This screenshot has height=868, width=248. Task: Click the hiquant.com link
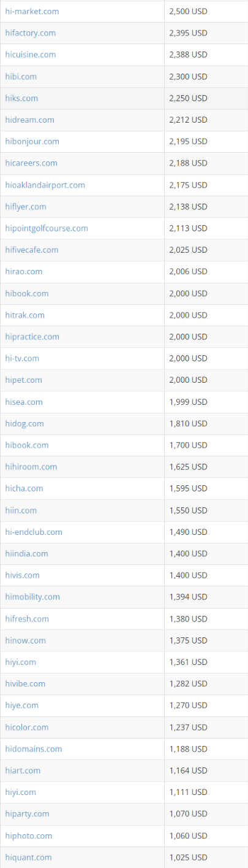pyautogui.click(x=28, y=857)
